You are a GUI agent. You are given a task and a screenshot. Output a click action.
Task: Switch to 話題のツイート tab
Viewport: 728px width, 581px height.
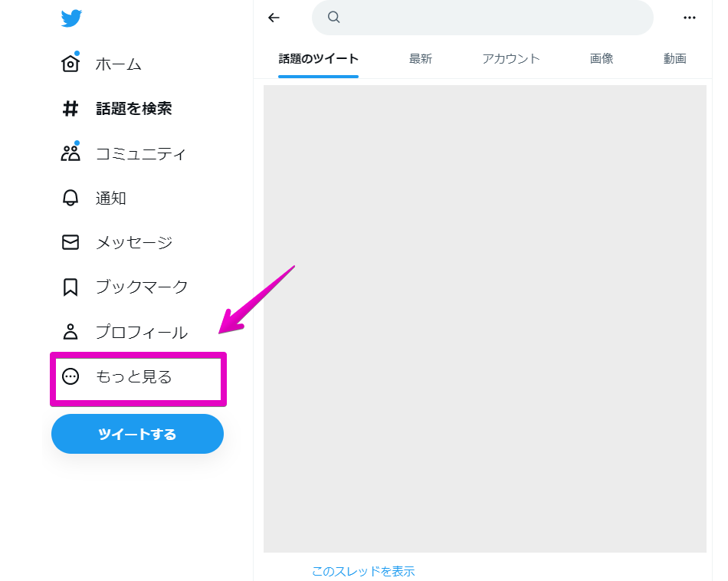[318, 59]
